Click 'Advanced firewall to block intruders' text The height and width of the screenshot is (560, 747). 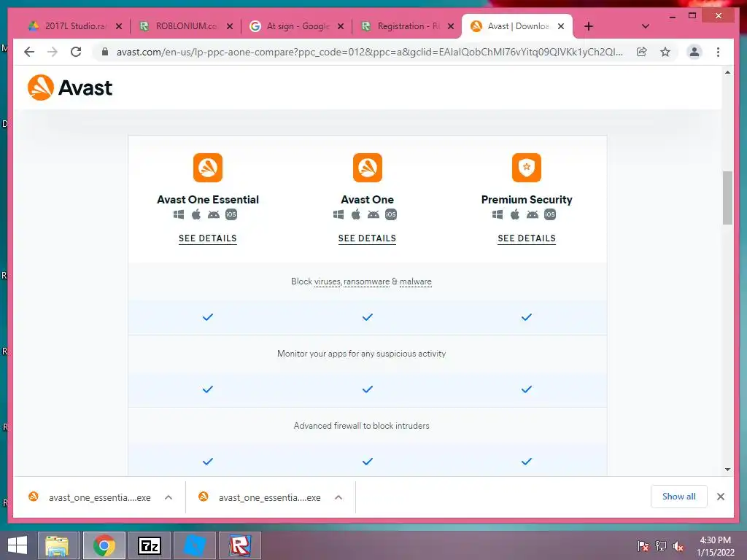coord(362,426)
